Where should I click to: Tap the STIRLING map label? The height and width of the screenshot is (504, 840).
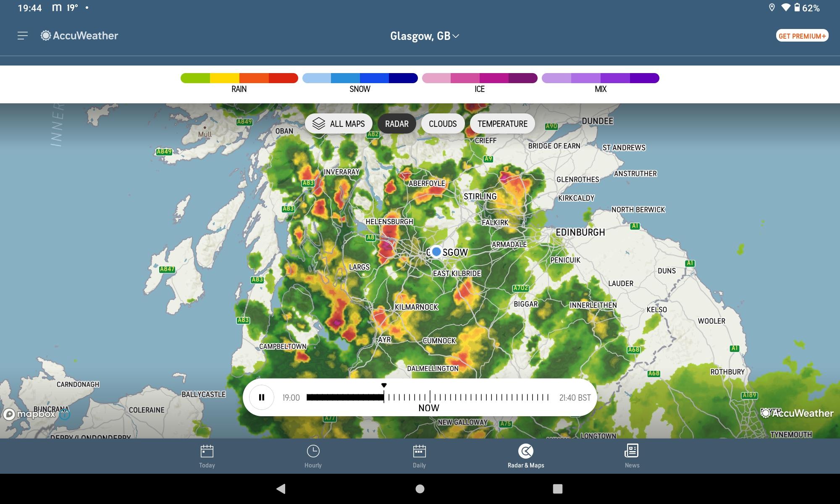point(480,197)
